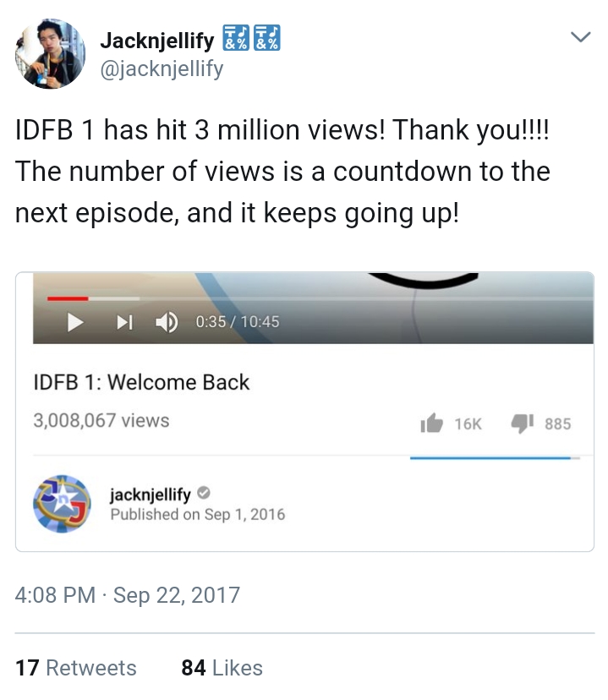The image size is (608, 700).
Task: Click the emoji boxes after Jacknjellify name
Action: pos(251,38)
